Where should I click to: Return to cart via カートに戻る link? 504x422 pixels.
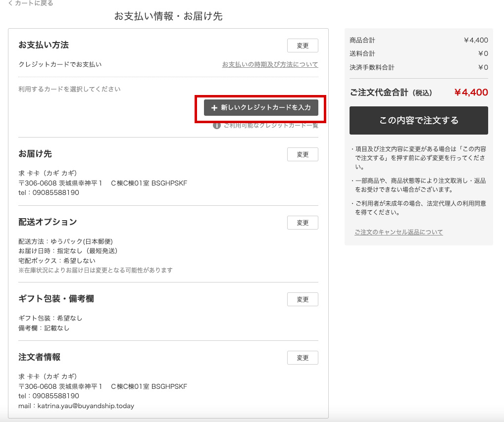(33, 3)
